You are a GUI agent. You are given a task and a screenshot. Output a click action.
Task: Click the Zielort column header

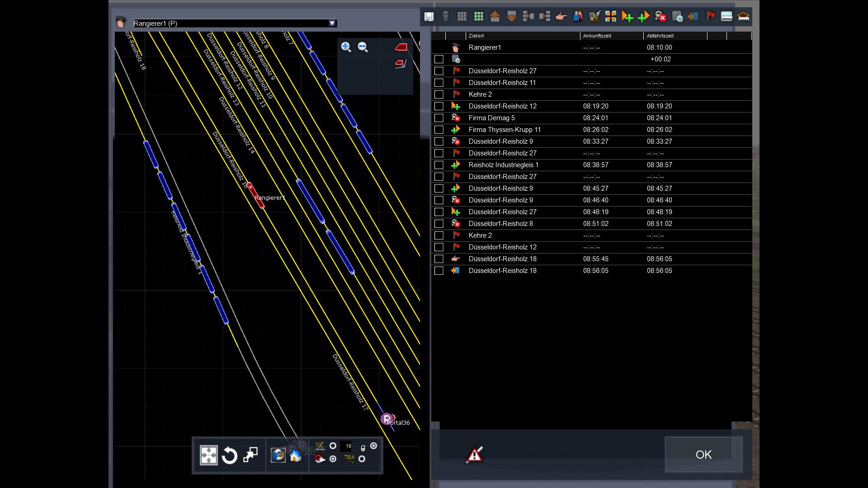(476, 36)
